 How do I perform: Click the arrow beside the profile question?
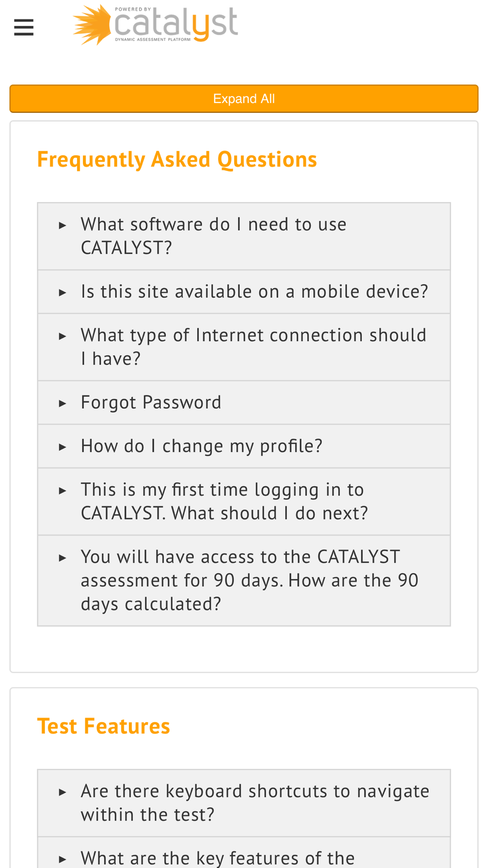(62, 447)
